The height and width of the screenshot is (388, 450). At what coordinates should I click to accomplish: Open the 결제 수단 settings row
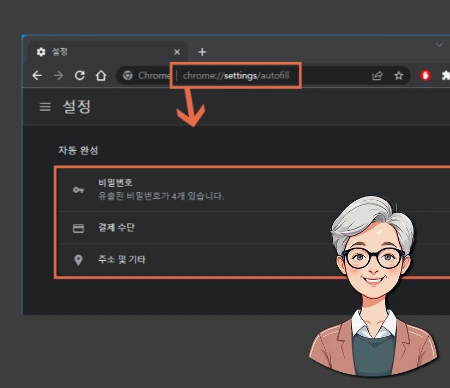pyautogui.click(x=254, y=228)
